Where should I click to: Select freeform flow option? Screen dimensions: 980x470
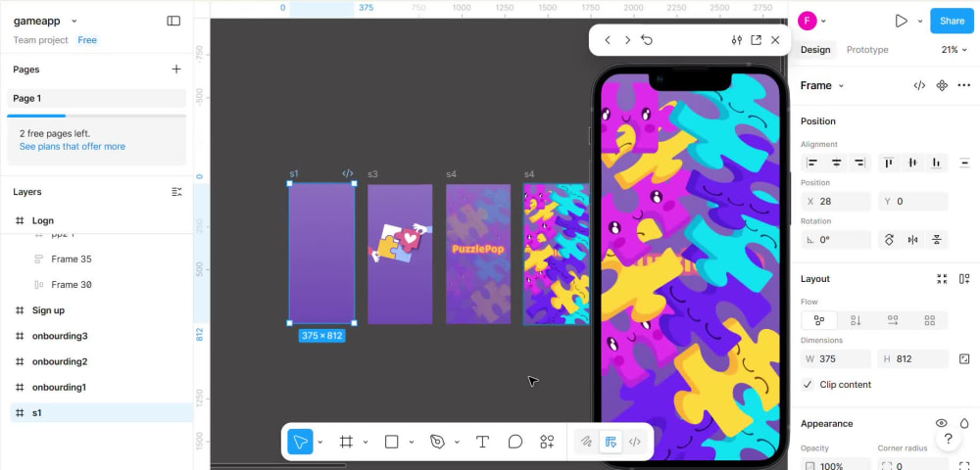819,320
